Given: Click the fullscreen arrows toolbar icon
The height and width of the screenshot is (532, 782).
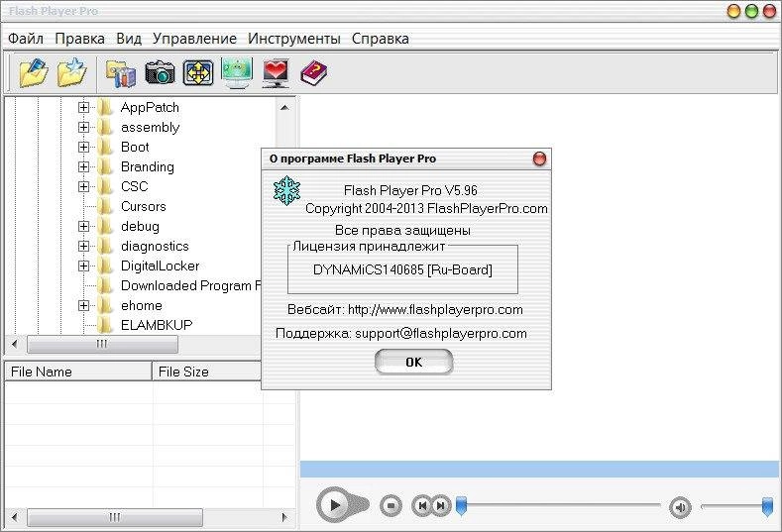Looking at the screenshot, I should (198, 72).
